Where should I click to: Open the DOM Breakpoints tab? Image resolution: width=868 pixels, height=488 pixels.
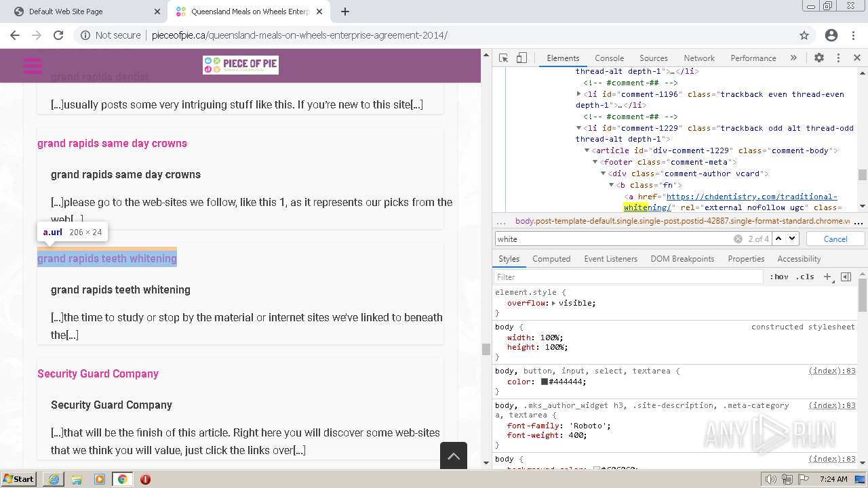click(682, 259)
